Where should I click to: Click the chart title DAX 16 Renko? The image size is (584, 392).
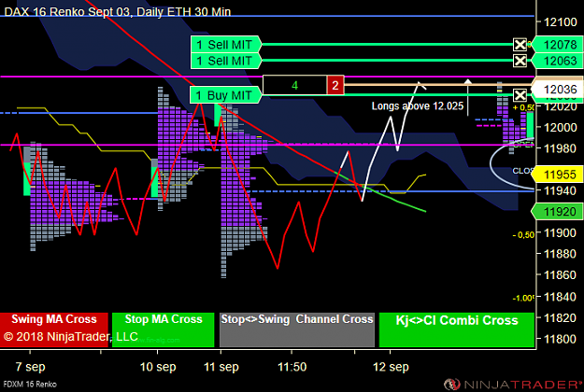click(x=117, y=12)
